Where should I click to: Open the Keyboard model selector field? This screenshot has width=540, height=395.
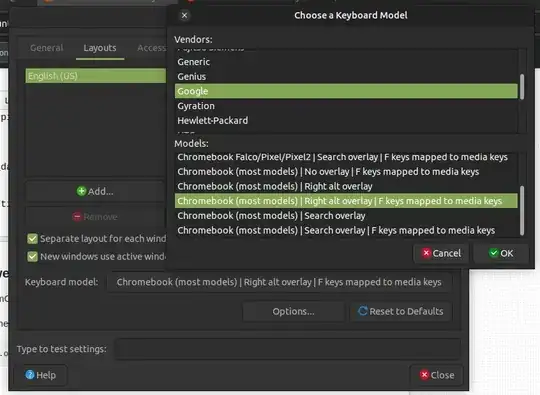click(x=279, y=282)
